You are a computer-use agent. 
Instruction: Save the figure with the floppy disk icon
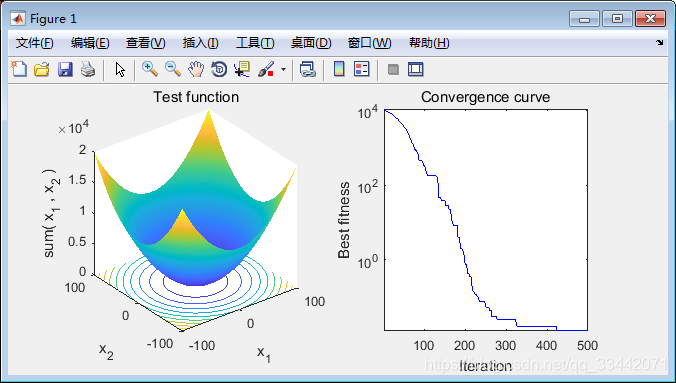[x=65, y=69]
